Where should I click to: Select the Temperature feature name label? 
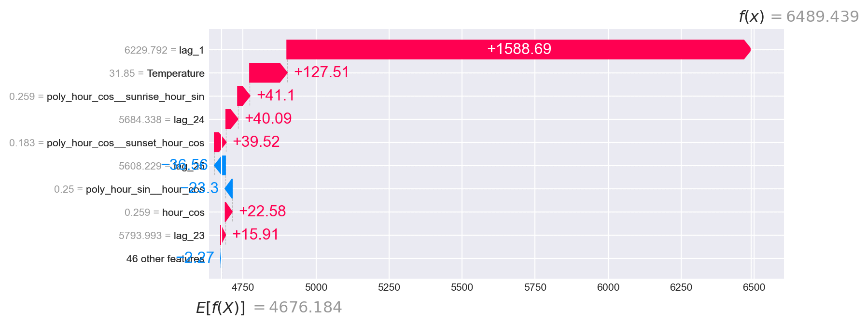click(x=176, y=73)
